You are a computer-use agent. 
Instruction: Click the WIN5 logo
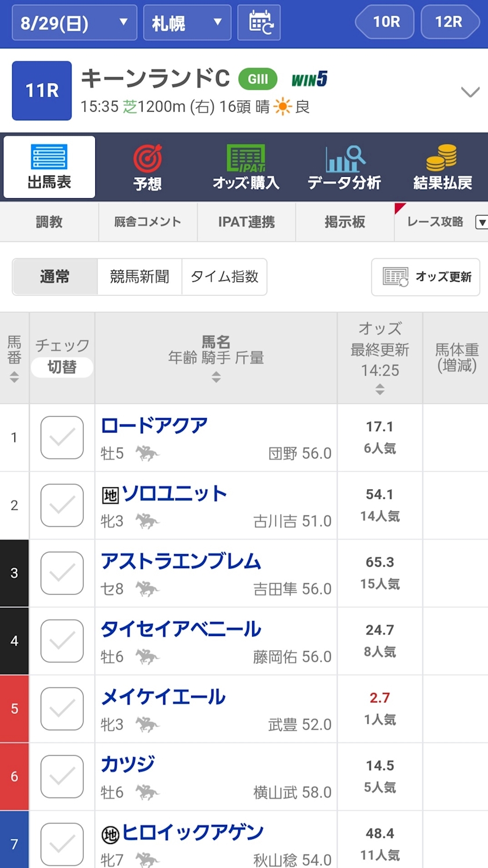[309, 79]
